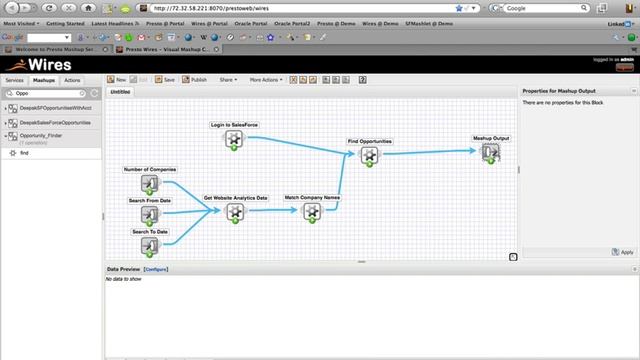Screen dimensions: 640x360
Task: Click the cut (X) icon in Wires toolbar
Action: click(293, 80)
